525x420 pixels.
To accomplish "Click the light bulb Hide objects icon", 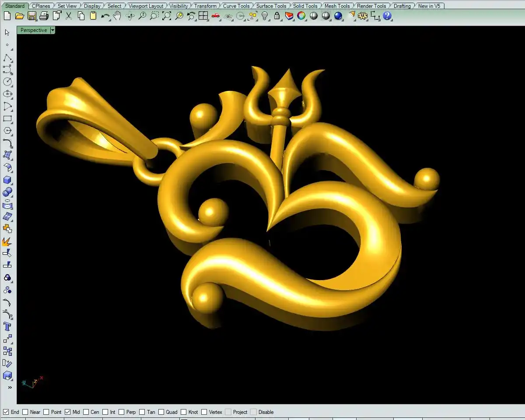I will coord(265,16).
